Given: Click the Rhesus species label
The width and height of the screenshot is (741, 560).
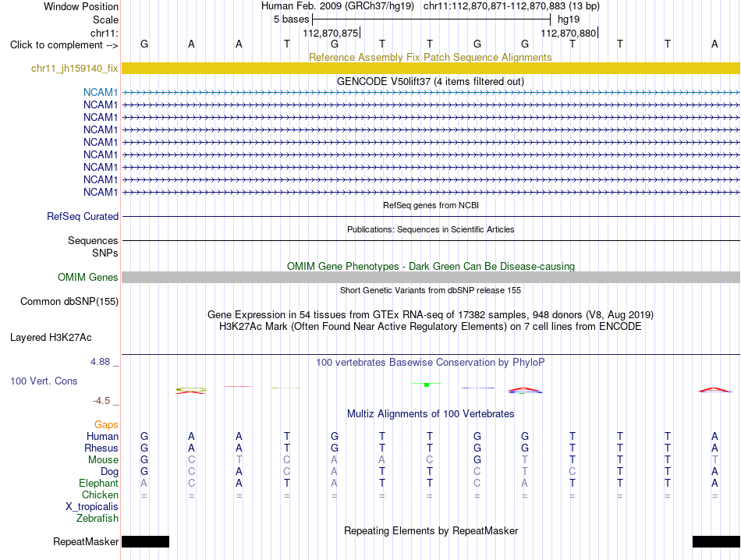Looking at the screenshot, I should tap(101, 448).
